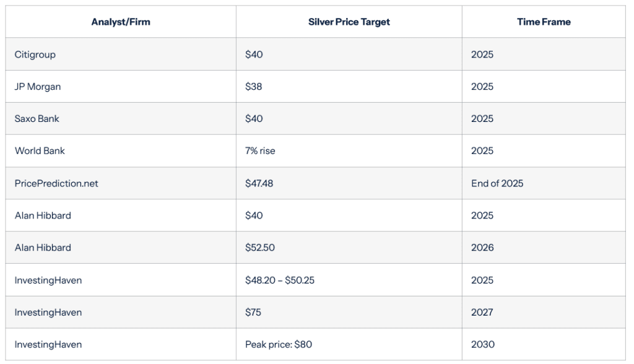The height and width of the screenshot is (364, 634).
Task: Click the $75 price target cell
Action: (253, 313)
